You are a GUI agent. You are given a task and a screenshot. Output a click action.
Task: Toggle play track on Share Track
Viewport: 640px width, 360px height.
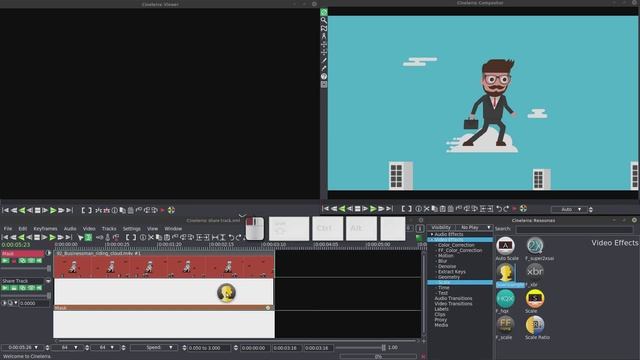(5, 288)
